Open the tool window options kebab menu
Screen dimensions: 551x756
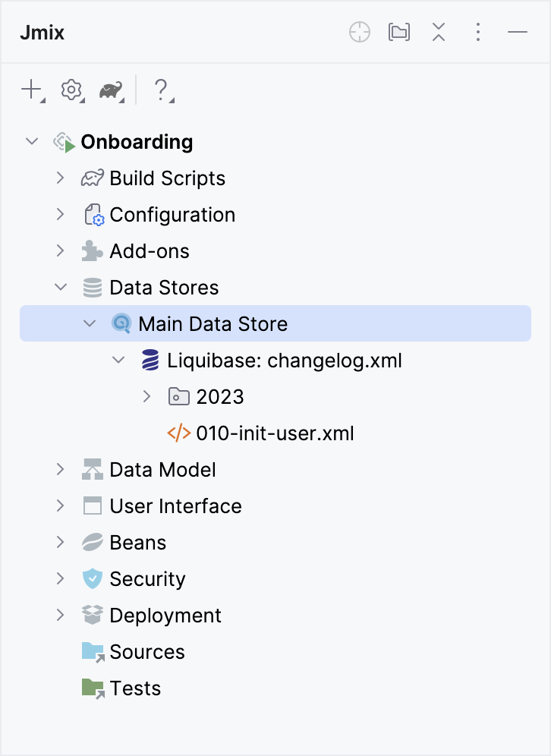pos(478,32)
